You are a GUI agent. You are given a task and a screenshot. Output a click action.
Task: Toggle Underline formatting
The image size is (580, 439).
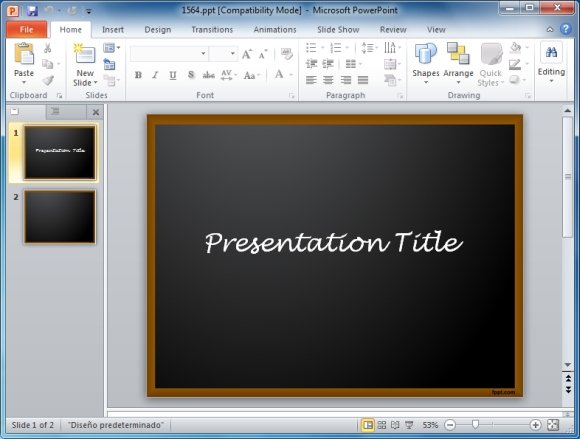pyautogui.click(x=173, y=75)
